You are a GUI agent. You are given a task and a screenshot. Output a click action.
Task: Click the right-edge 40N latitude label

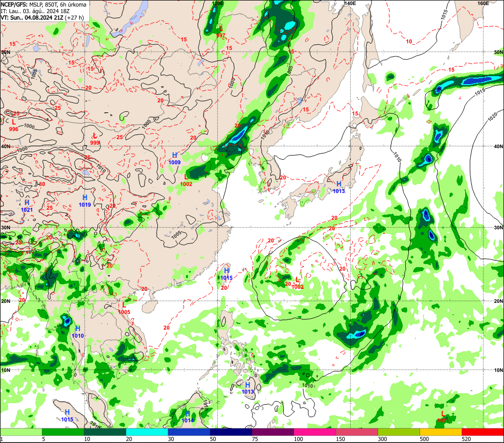click(x=498, y=146)
